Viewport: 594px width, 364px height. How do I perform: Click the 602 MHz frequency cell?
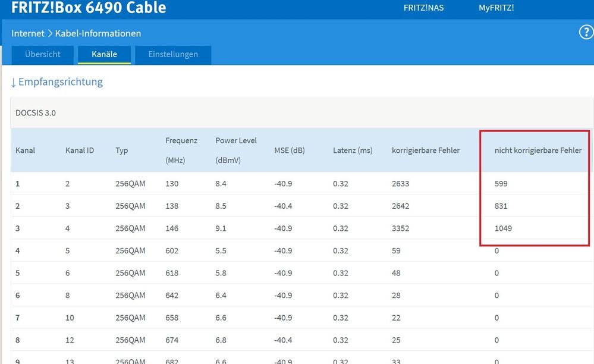pyautogui.click(x=172, y=251)
